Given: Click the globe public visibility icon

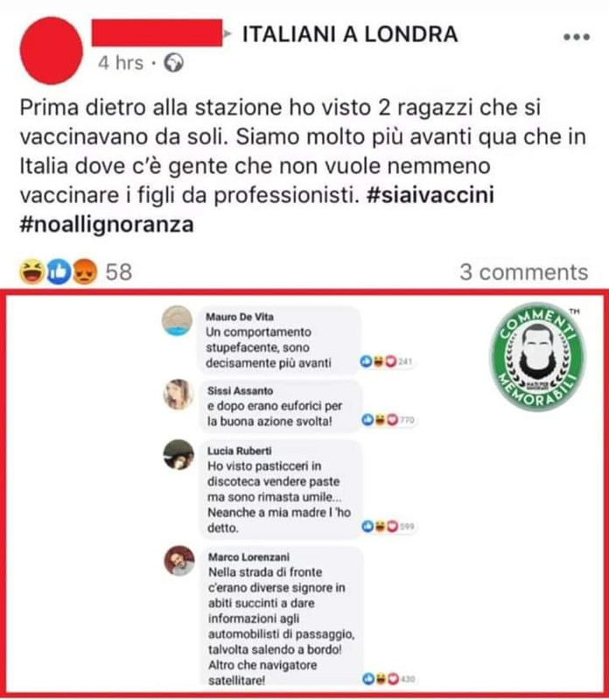Looking at the screenshot, I should coord(173,63).
